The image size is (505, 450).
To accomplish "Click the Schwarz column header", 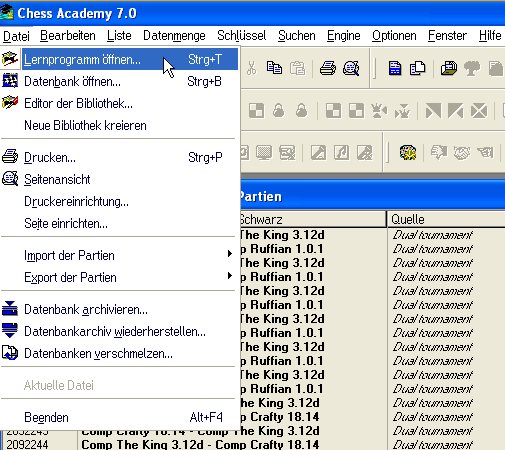I will tap(313, 219).
